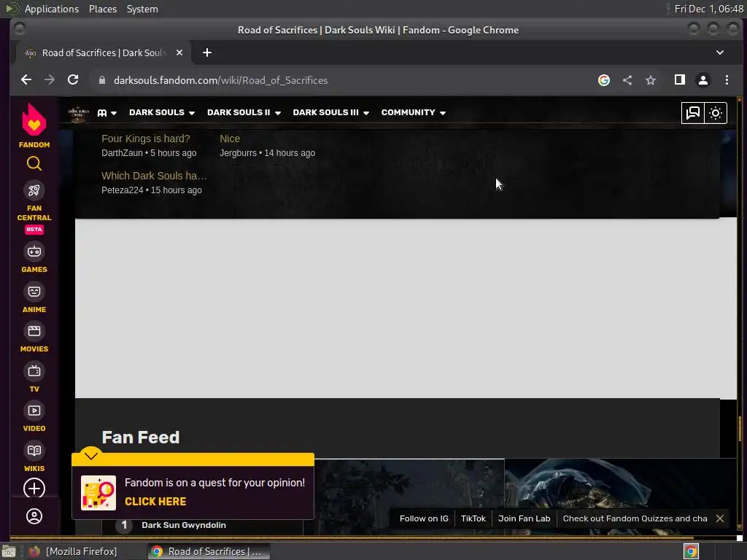The image size is (747, 560).
Task: Click the show desktop taskbar icon
Action: 9,551
